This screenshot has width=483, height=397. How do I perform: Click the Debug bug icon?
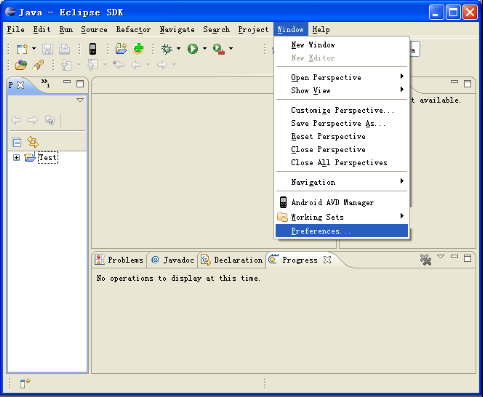[x=166, y=49]
